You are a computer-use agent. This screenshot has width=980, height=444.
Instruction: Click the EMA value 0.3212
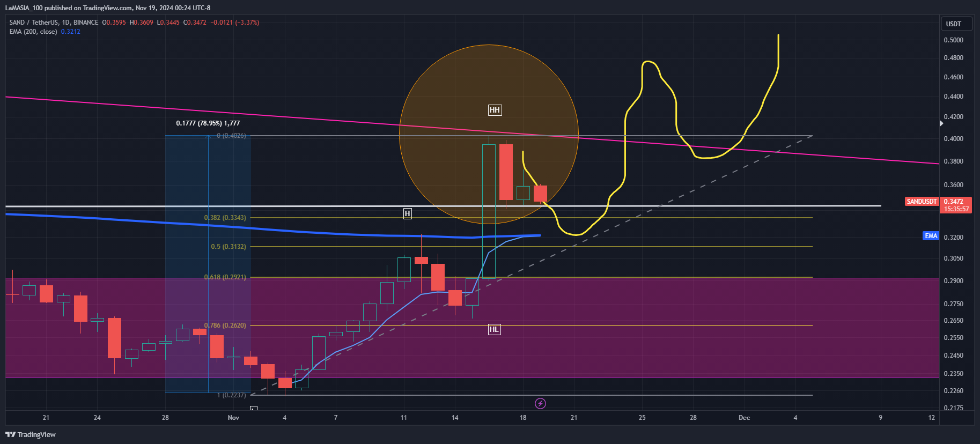(71, 32)
